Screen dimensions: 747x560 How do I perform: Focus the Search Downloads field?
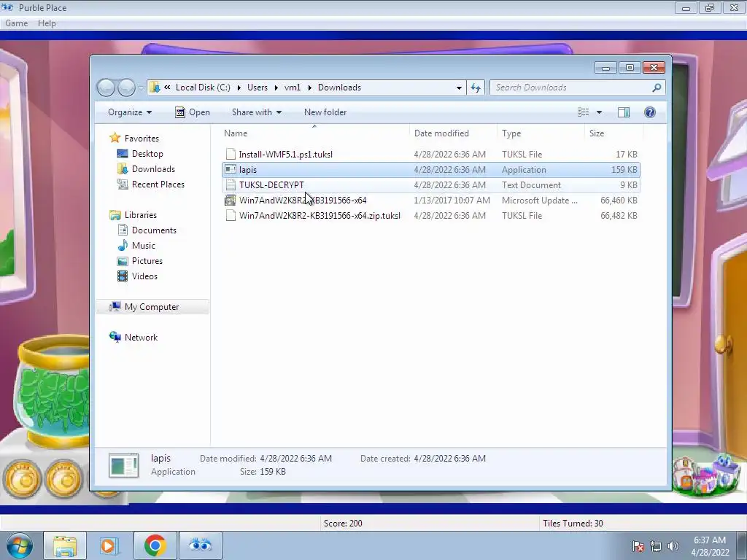click(x=577, y=87)
